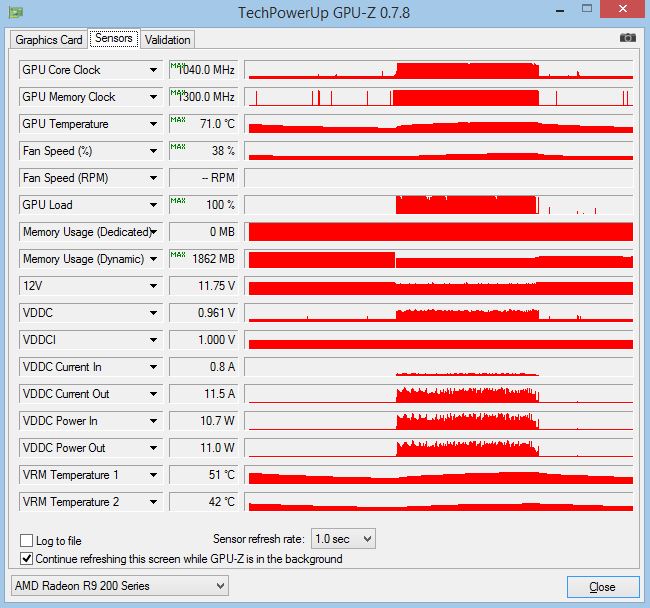Click the 0.961 V VDDC reading
Viewport: 650px width, 608px height.
(x=204, y=313)
